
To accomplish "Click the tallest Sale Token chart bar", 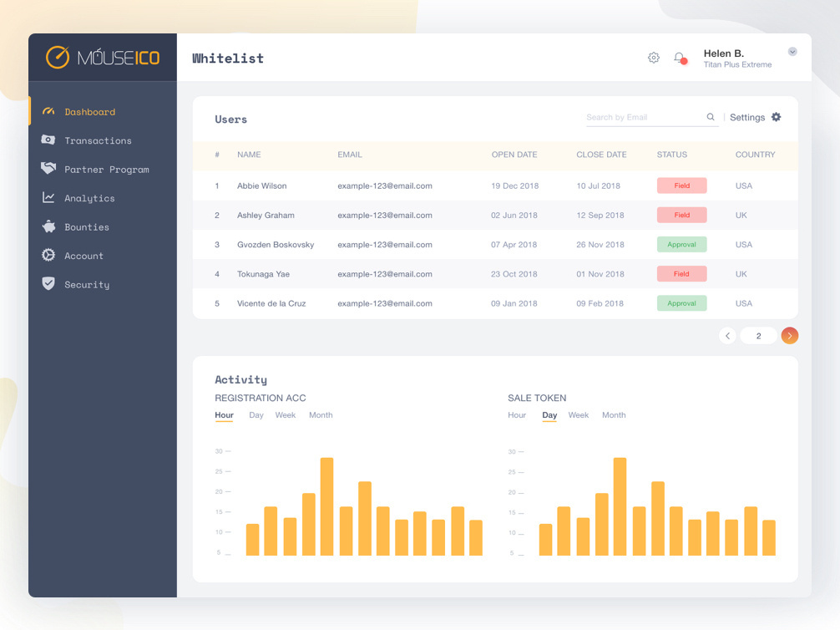I will 620,506.
